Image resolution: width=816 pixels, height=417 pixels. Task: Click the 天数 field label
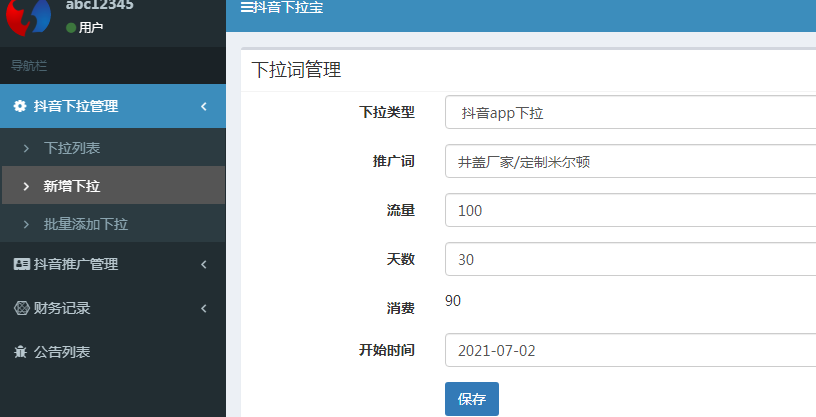[401, 259]
